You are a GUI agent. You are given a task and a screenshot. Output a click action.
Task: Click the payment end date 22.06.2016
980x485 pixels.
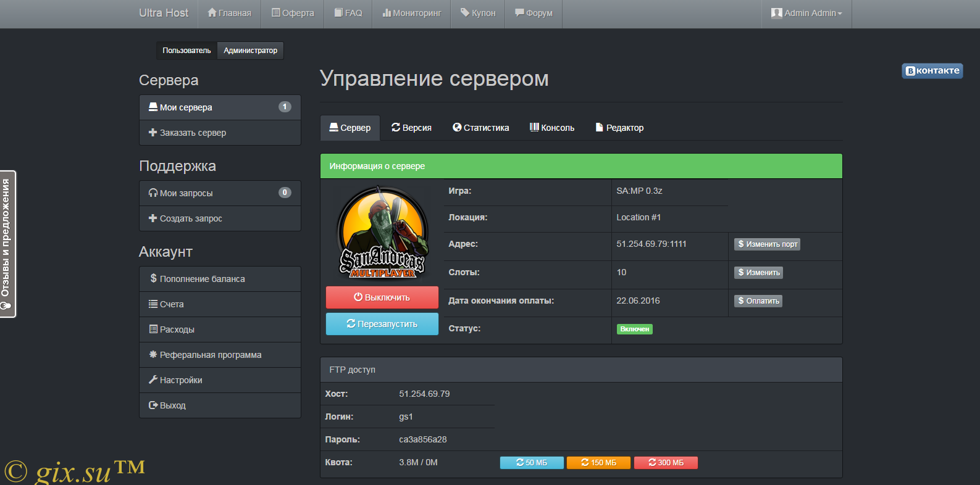638,301
